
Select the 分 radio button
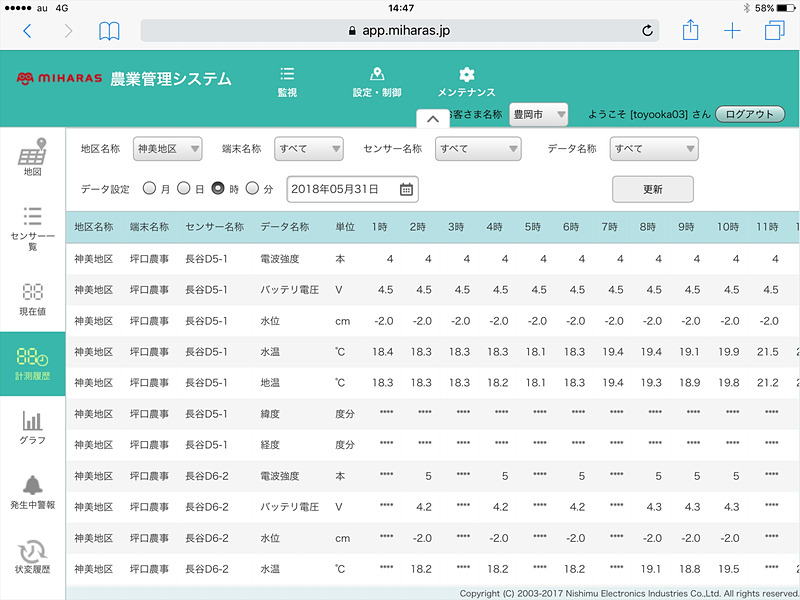tap(252, 188)
